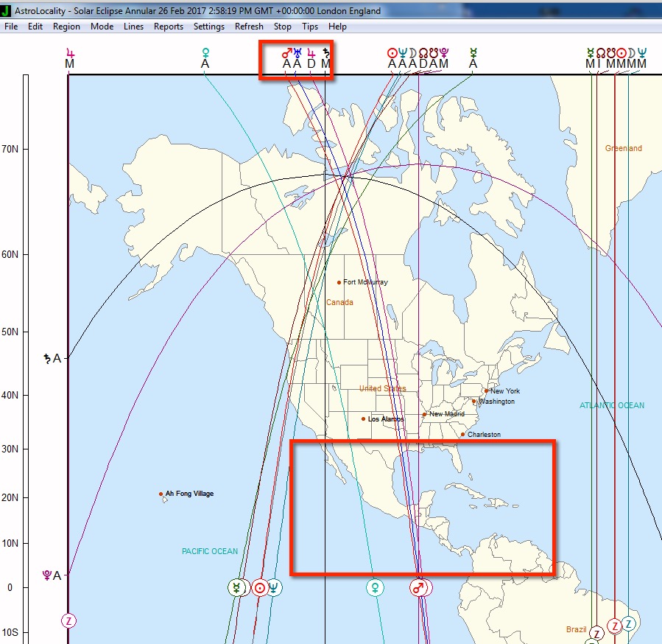Click the Ah Fong Village location marker
This screenshot has height=644, width=662.
pos(161,494)
